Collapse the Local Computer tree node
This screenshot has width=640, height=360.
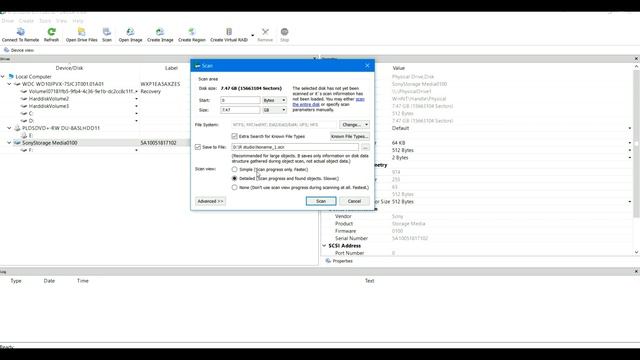(3, 76)
